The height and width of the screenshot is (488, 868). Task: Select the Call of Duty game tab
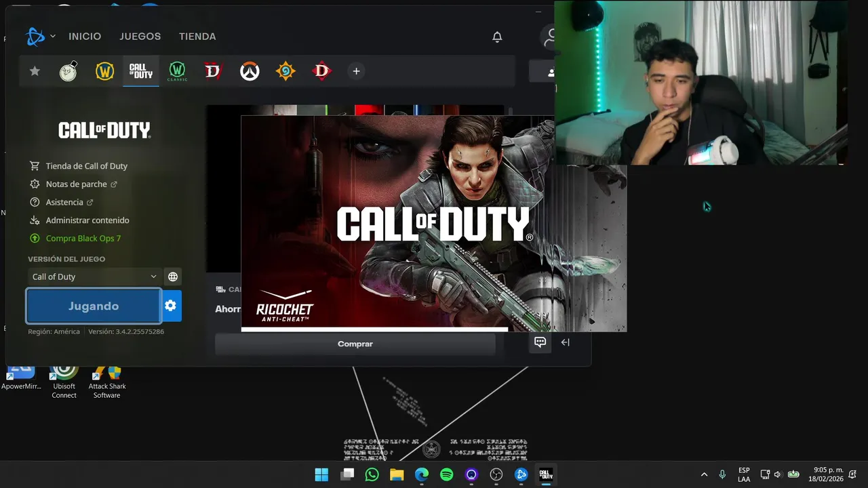click(140, 71)
